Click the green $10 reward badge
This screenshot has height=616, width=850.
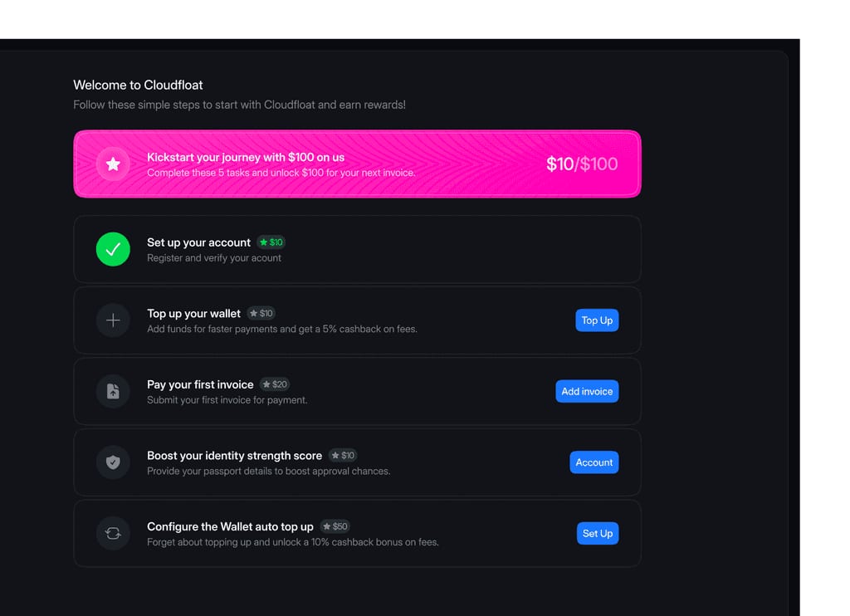point(271,242)
